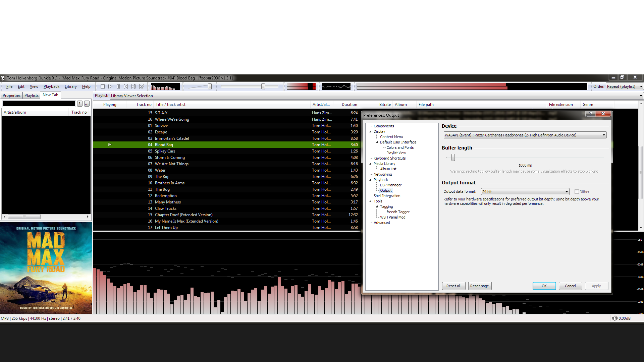Screen dimensions: 644x362
Task: Enable the Dither checkbox
Action: [x=577, y=192]
